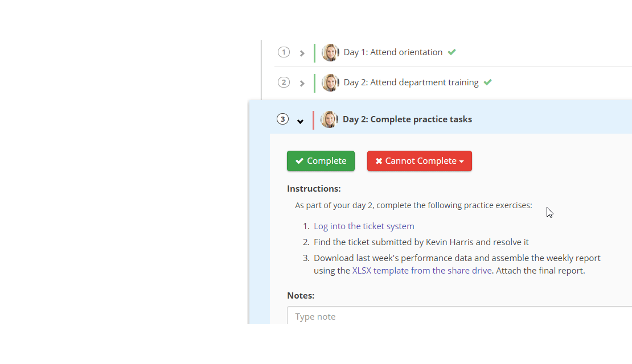Select the Day 1: Attend orientation row
The width and height of the screenshot is (632, 364).
tap(393, 52)
